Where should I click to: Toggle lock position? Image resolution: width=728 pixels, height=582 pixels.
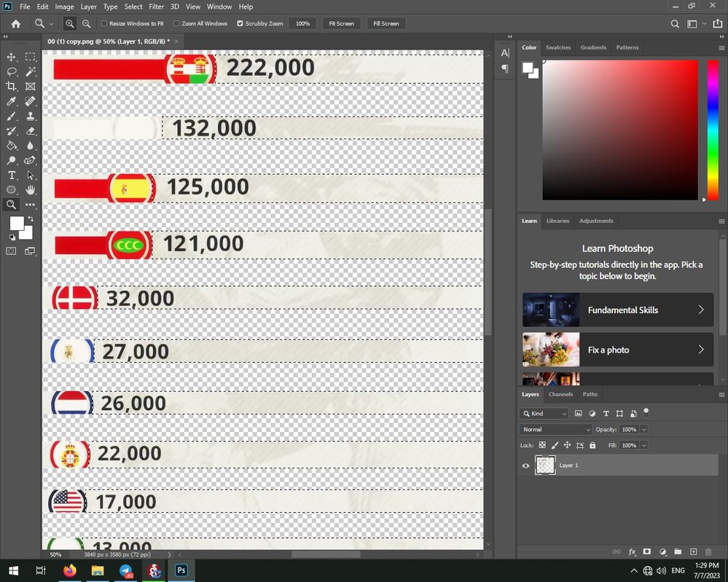pos(568,445)
